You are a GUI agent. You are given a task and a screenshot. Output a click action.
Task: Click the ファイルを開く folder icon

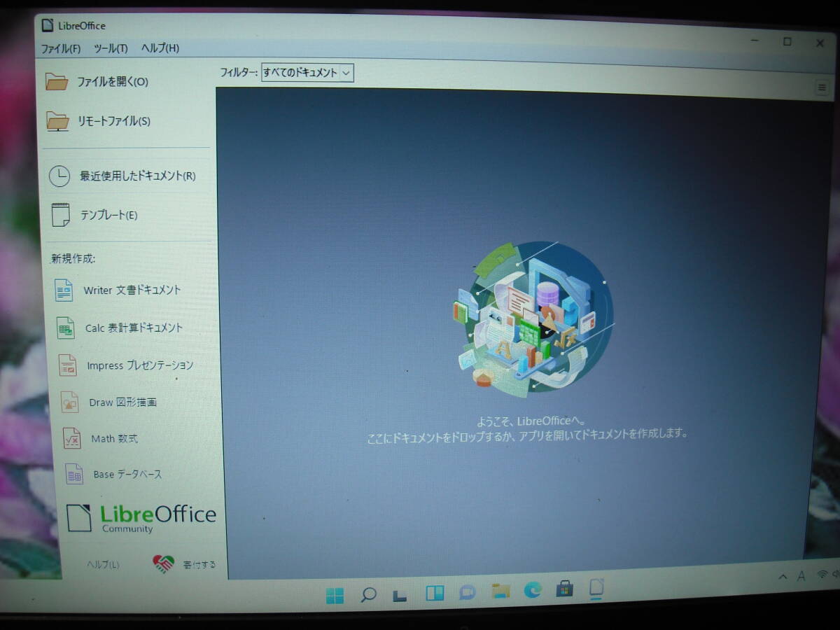pos(57,81)
